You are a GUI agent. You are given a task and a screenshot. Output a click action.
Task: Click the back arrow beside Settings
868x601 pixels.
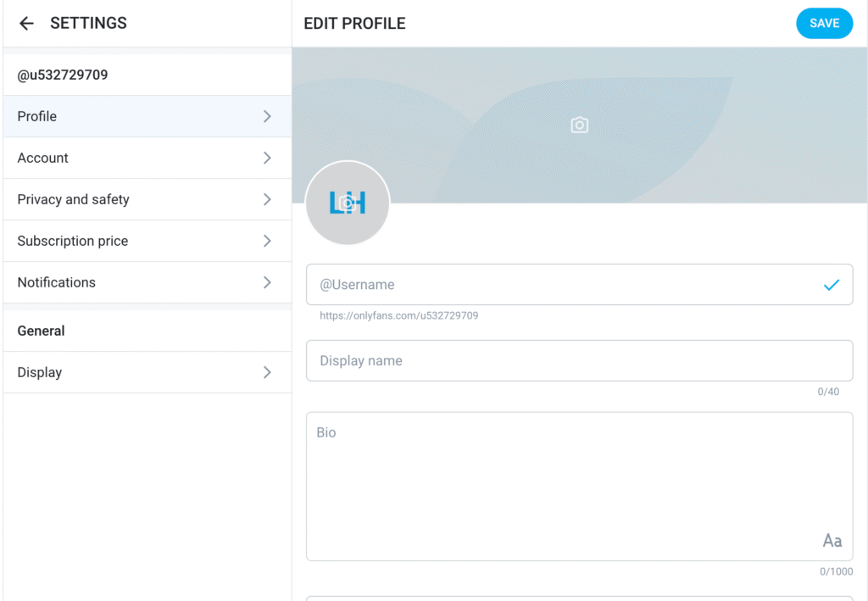pyautogui.click(x=26, y=24)
